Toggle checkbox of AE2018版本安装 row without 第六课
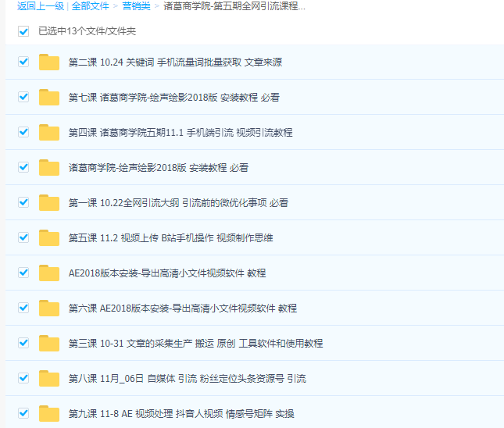Screen dimensions: 504x428 [x=23, y=273]
